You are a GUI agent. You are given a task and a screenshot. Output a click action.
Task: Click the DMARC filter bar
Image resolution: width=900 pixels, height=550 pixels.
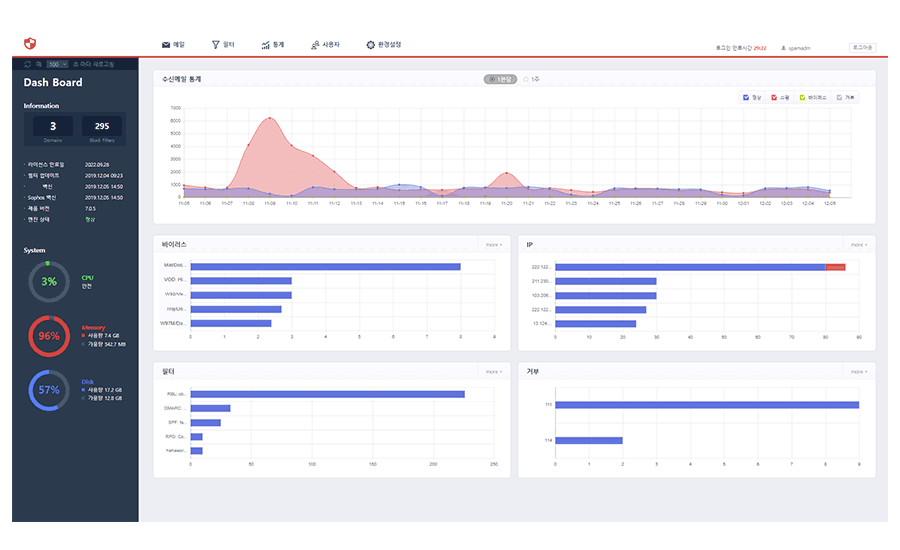pyautogui.click(x=211, y=408)
